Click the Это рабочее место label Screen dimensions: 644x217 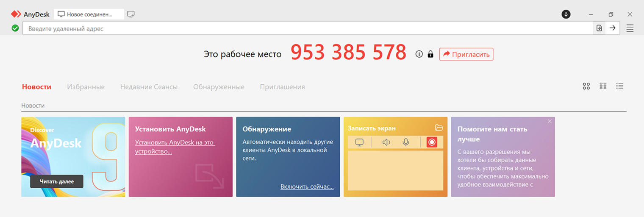[x=242, y=54]
